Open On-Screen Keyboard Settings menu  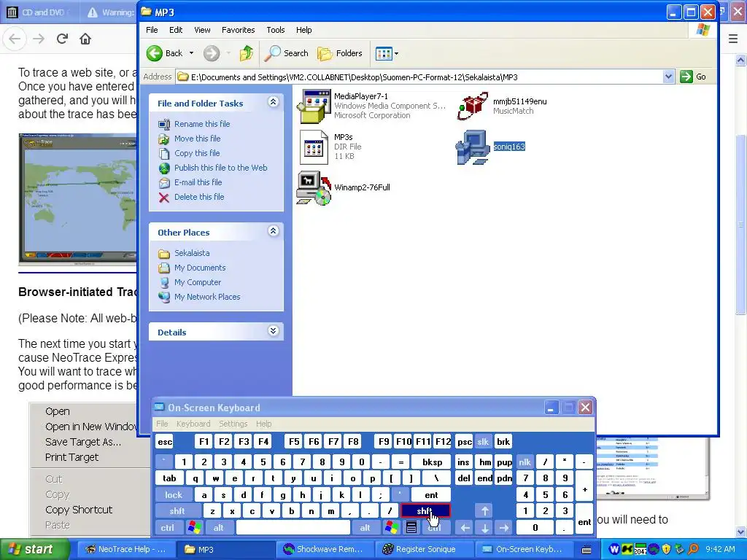(233, 424)
